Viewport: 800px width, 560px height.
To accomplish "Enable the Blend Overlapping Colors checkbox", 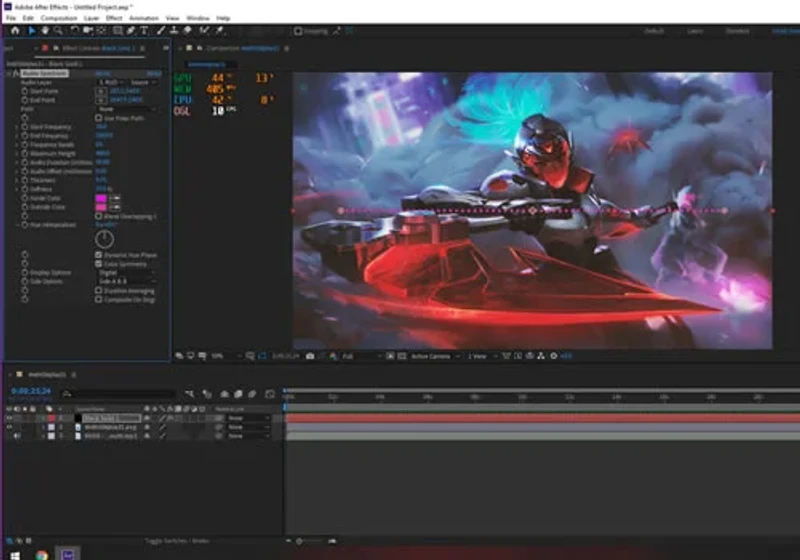I will [98, 216].
